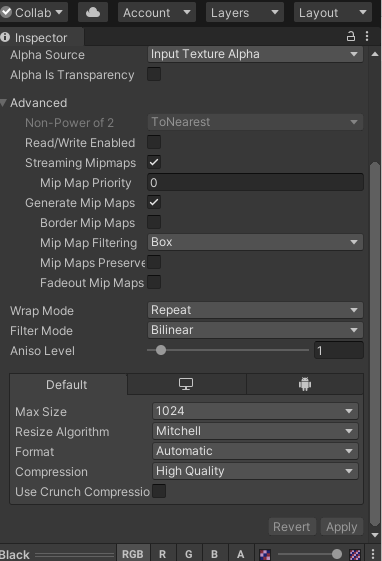Tick the Read/Write Enabled checkbox
The height and width of the screenshot is (561, 382).
pos(154,142)
